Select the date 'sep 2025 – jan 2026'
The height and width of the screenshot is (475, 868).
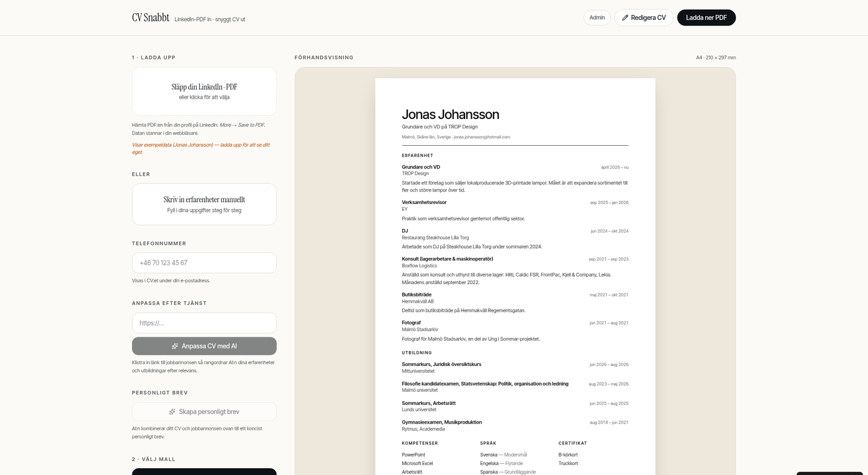(x=609, y=203)
